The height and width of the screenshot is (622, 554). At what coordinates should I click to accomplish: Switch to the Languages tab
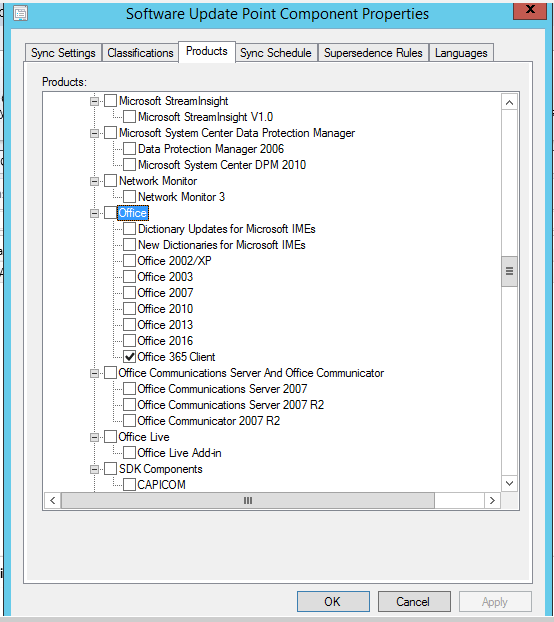click(x=461, y=53)
